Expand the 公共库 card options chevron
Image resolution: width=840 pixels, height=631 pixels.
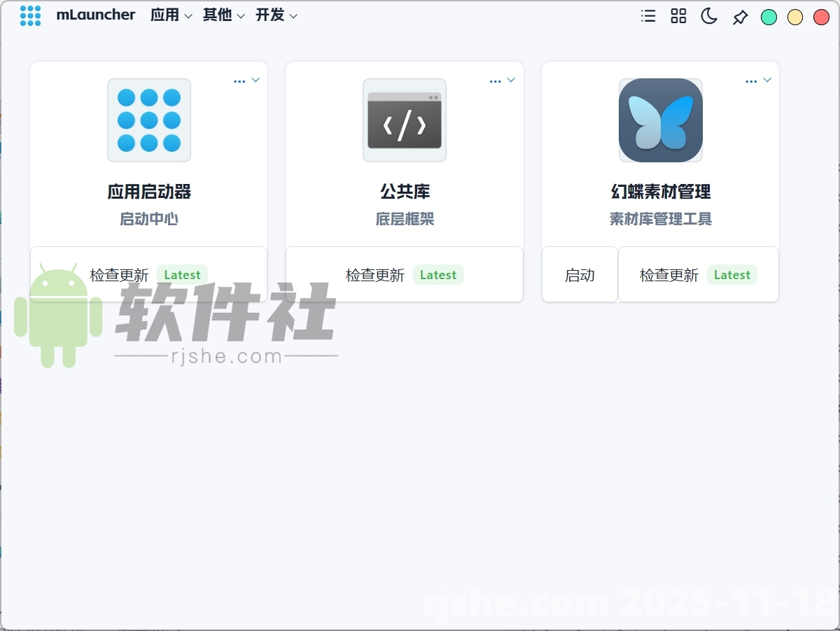point(512,80)
